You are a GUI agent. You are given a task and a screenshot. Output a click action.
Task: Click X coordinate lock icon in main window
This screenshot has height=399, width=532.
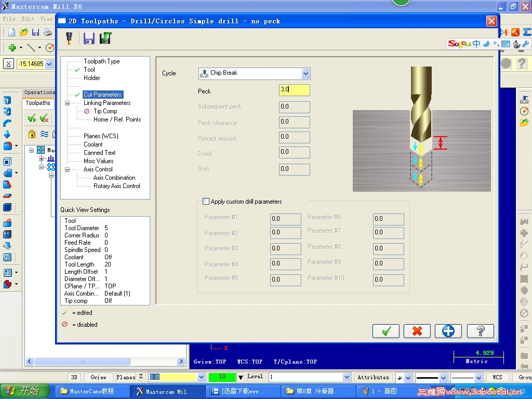pyautogui.click(x=8, y=64)
